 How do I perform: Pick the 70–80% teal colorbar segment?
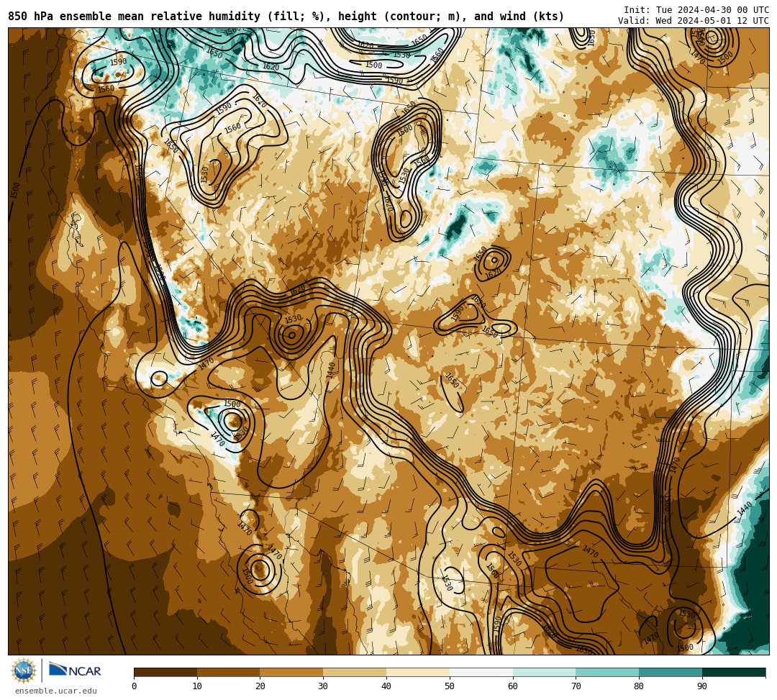tap(607, 672)
